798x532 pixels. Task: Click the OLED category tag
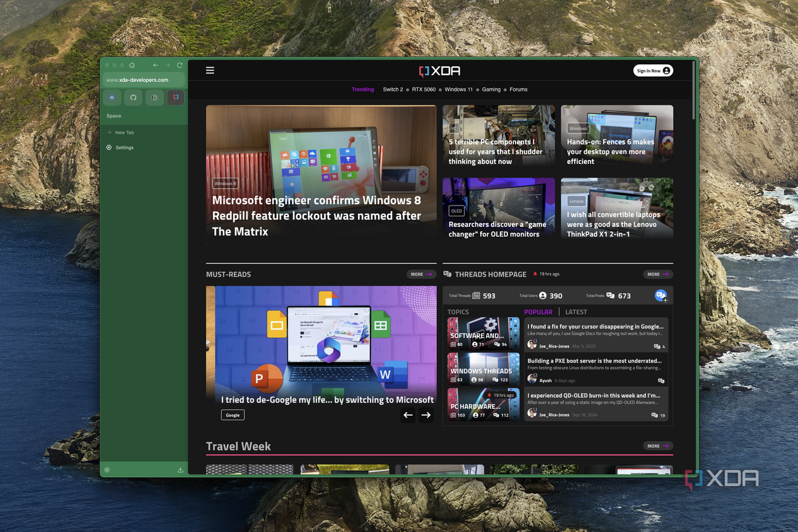tap(457, 211)
